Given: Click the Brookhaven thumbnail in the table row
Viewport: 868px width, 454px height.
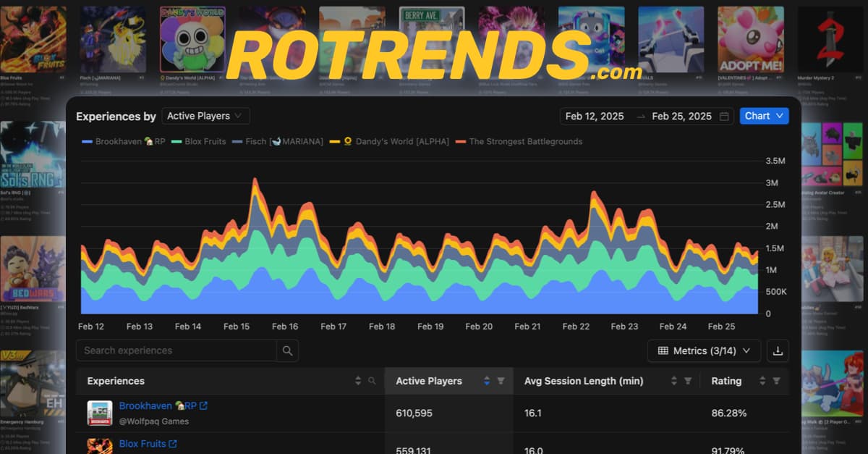Looking at the screenshot, I should pos(99,413).
